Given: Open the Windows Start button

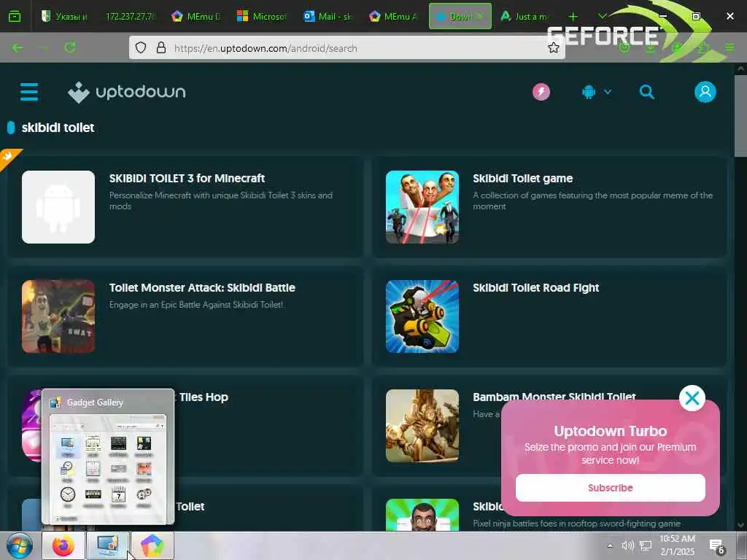Looking at the screenshot, I should [20, 545].
